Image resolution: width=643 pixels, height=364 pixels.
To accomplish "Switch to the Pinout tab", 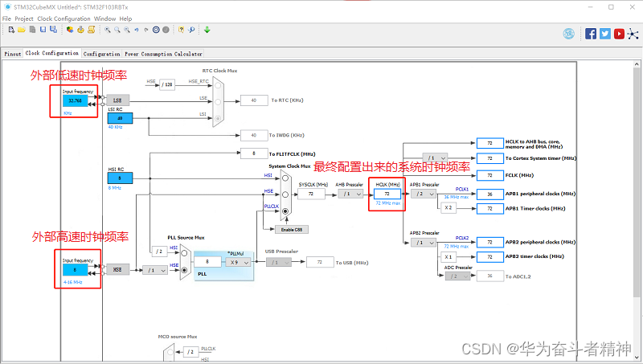I will 12,54.
